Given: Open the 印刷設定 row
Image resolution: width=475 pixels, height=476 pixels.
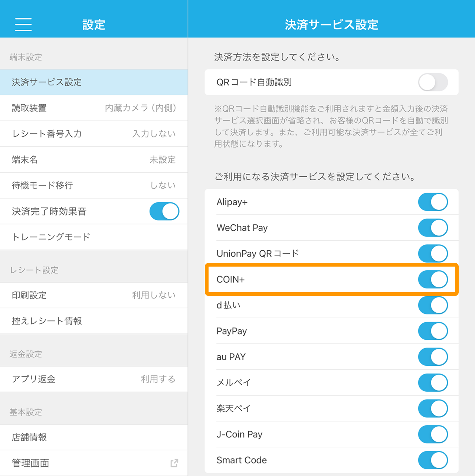Looking at the screenshot, I should tap(94, 295).
